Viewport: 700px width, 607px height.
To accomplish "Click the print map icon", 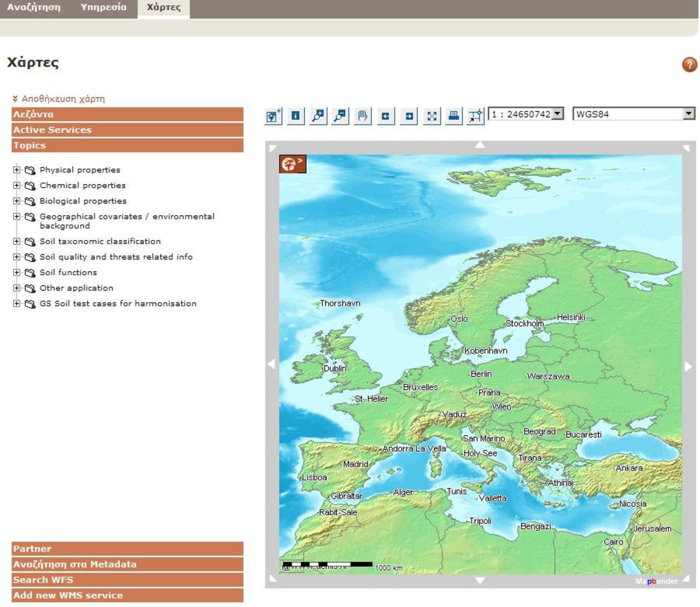I will [454, 116].
